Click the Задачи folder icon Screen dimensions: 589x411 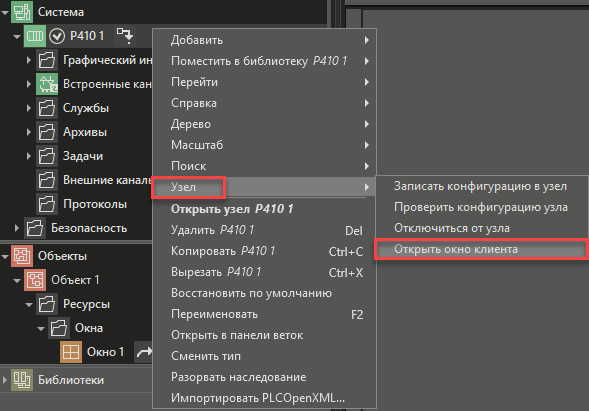click(x=47, y=156)
